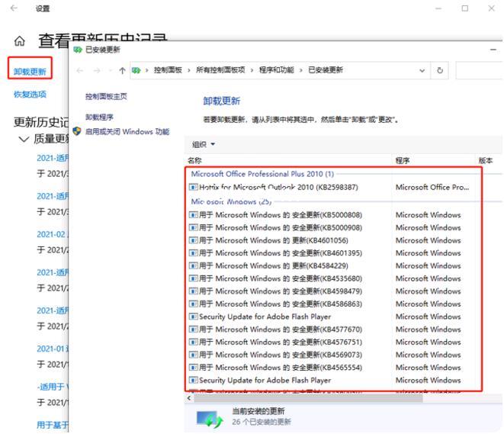The width and height of the screenshot is (504, 434).
Task: Click the icon next to update KB5000808
Action: tap(193, 215)
